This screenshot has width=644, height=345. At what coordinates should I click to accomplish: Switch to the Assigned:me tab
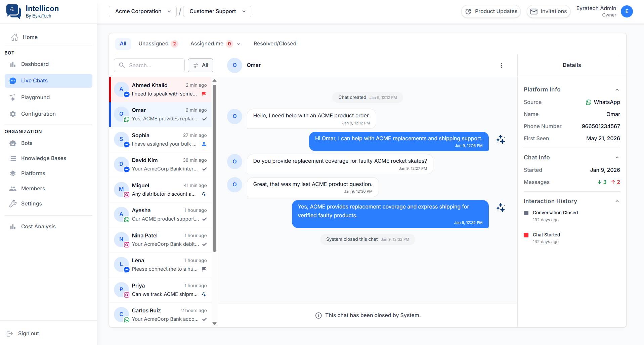pyautogui.click(x=211, y=44)
